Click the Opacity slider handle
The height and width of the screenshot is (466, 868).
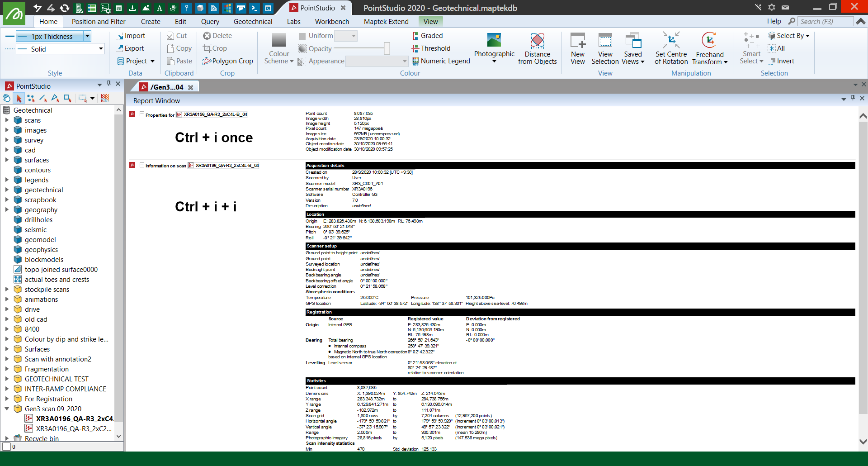click(387, 48)
